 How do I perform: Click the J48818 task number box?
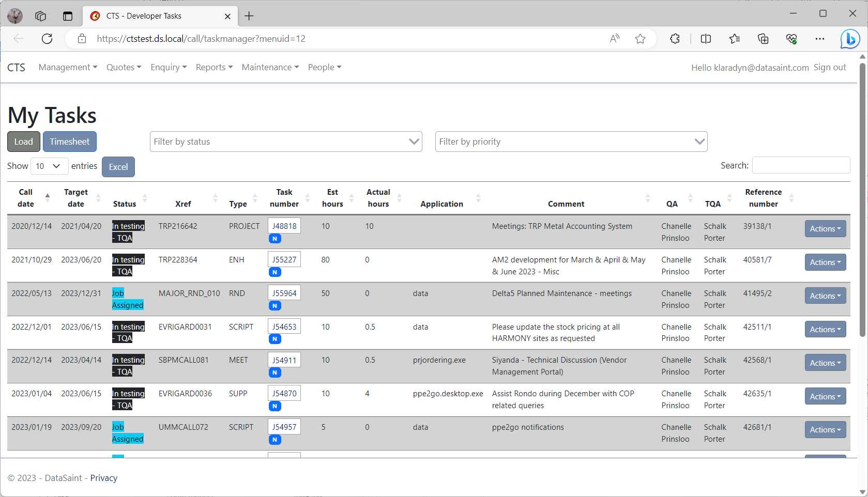pyautogui.click(x=284, y=226)
